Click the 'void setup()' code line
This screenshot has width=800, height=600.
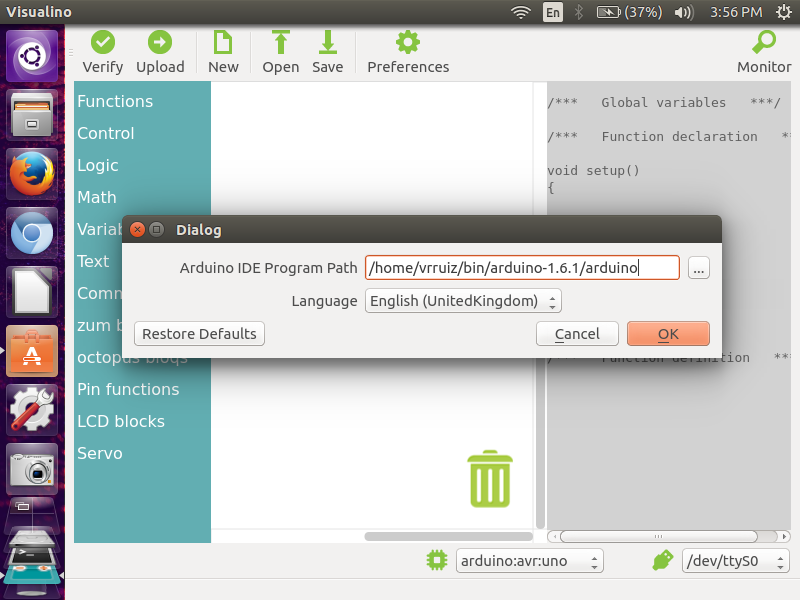(593, 170)
